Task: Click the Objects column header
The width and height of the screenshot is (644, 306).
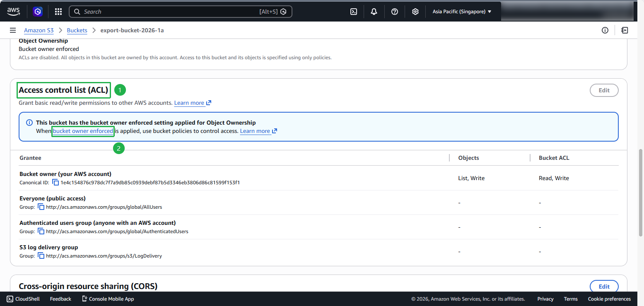Action: tap(469, 158)
